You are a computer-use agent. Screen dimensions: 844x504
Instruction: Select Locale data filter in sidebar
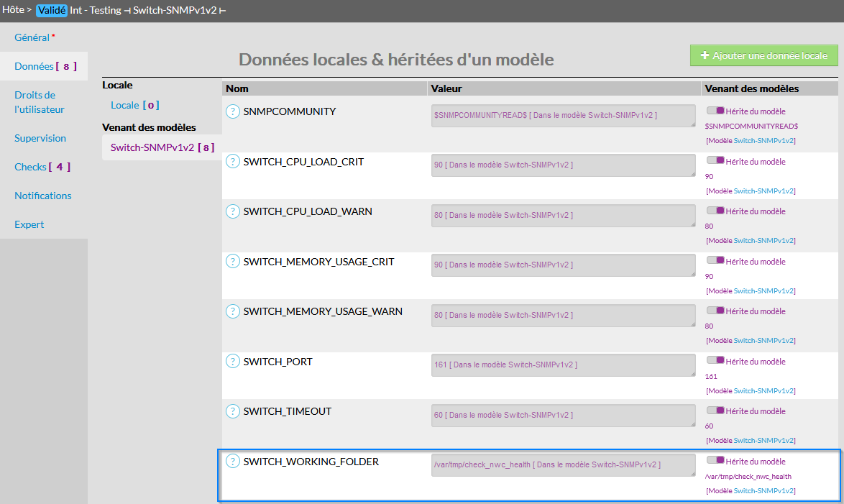(125, 105)
